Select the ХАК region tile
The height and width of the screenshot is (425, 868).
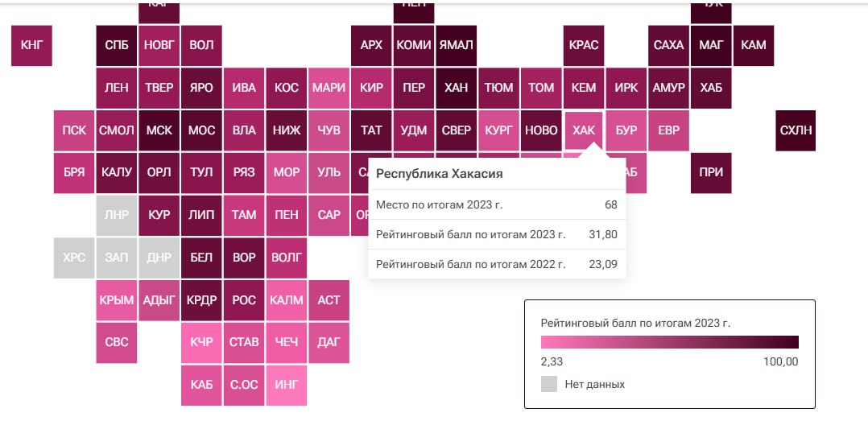584,130
